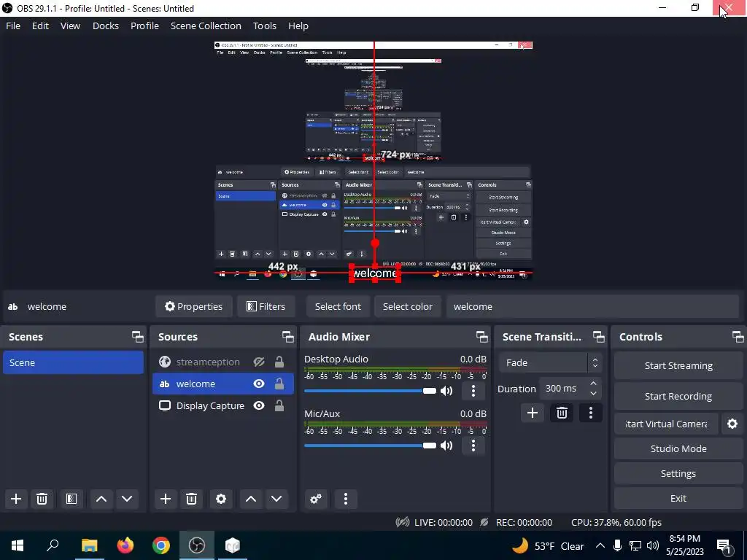747x560 pixels.
Task: Select Display Capture source row
Action: [223, 405]
